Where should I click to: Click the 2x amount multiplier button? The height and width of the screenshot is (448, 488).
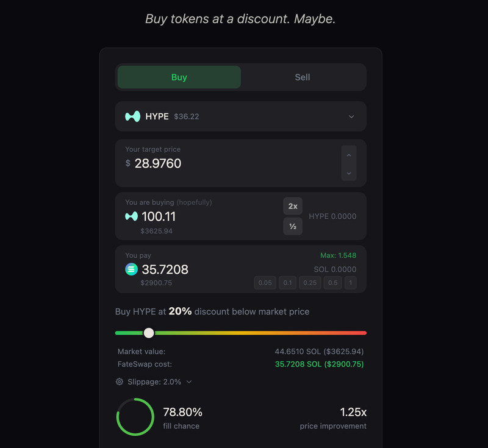click(293, 206)
